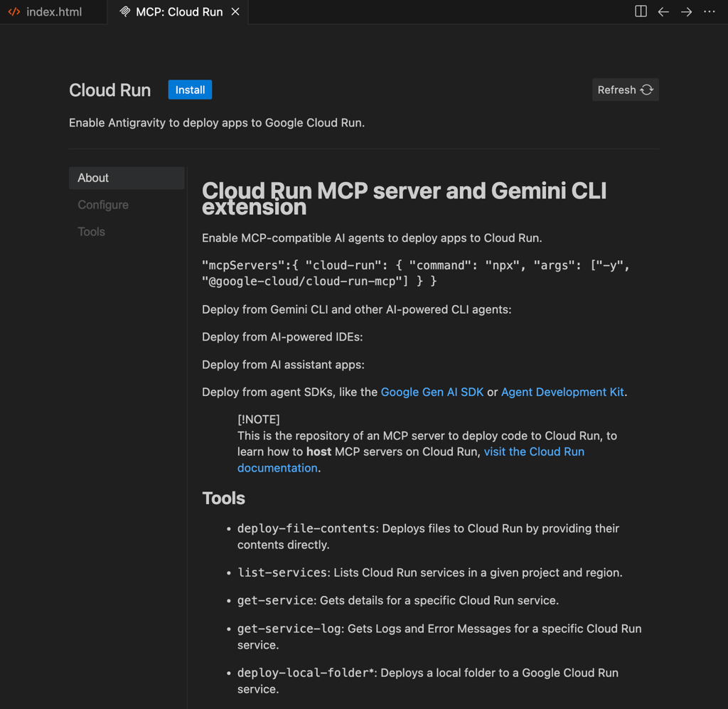Click 'Enable MCP-compatible AI agents' sentence
Viewport: 728px width, 709px height.
372,238
